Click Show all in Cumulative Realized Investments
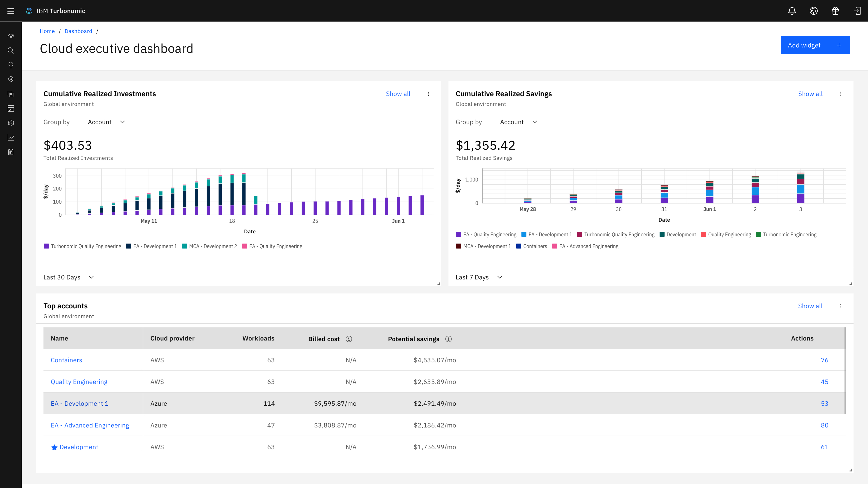This screenshot has height=488, width=868. pyautogui.click(x=398, y=94)
